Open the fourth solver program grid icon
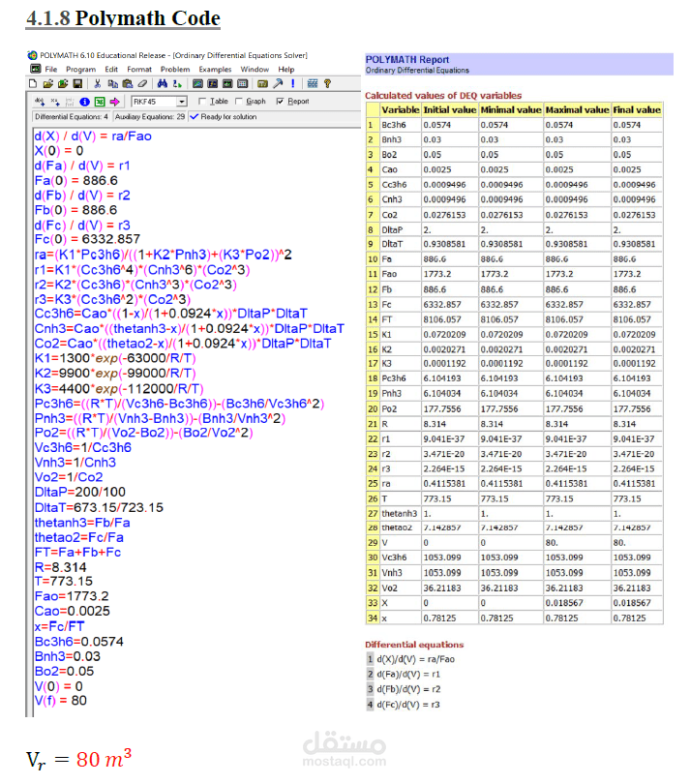The width and height of the screenshot is (690, 784). click(243, 83)
